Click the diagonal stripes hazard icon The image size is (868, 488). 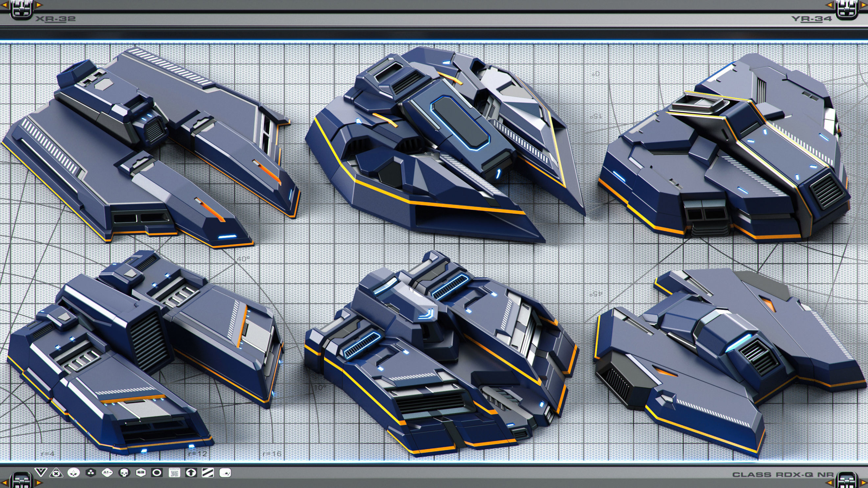coord(207,473)
